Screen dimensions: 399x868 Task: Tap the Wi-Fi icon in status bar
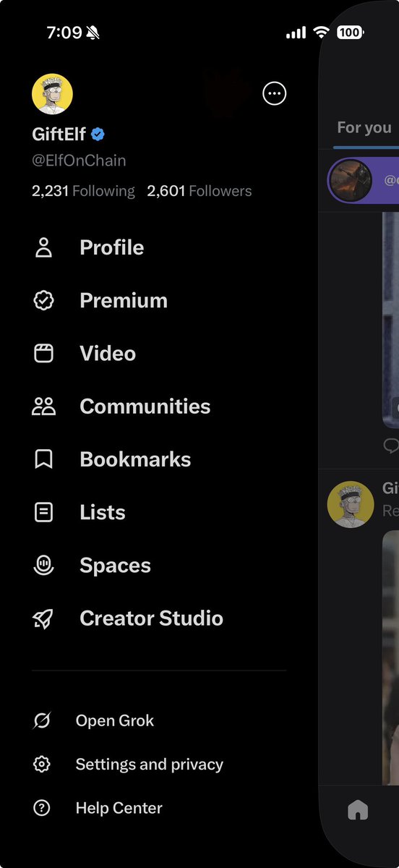click(x=321, y=33)
